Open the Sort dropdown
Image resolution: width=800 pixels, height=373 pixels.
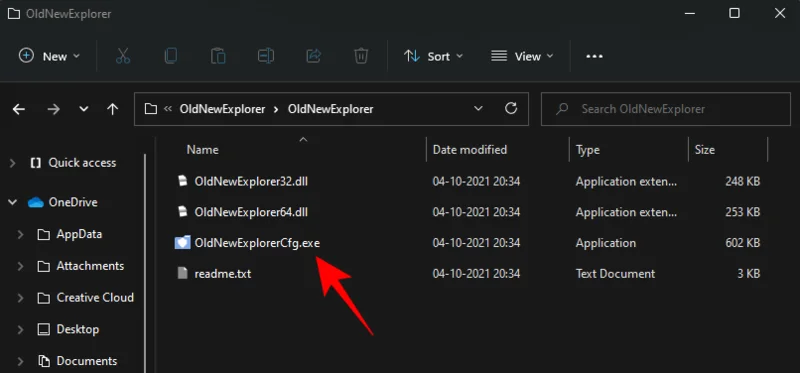[433, 56]
